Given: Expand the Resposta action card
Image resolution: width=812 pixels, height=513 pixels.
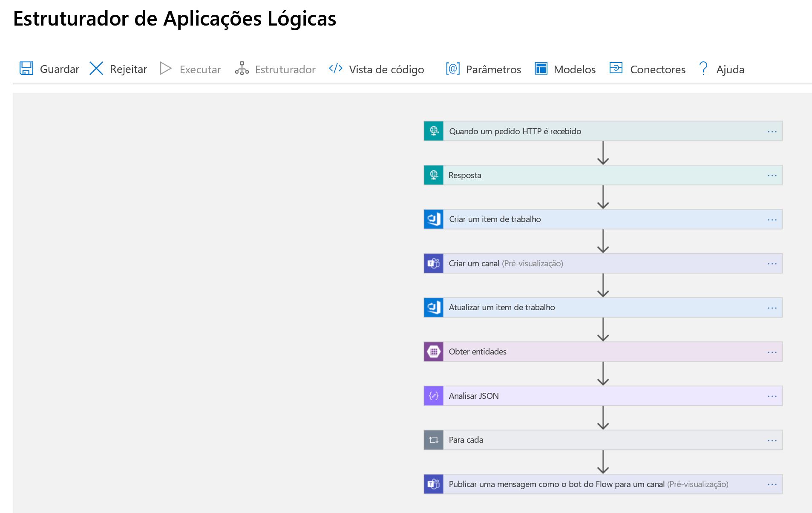Looking at the screenshot, I should pos(603,175).
